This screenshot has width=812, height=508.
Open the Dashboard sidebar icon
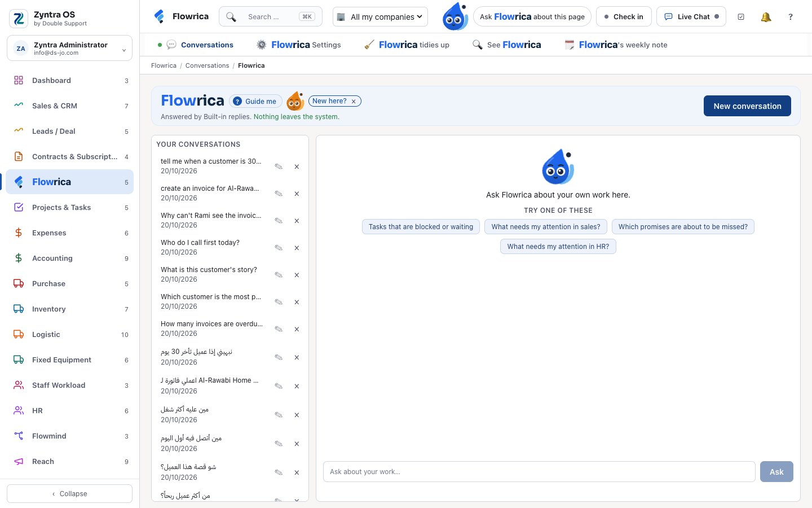coord(19,80)
